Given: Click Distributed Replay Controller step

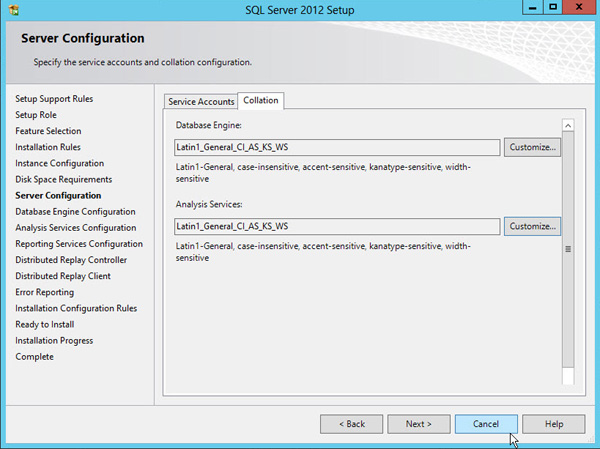Looking at the screenshot, I should [x=71, y=260].
